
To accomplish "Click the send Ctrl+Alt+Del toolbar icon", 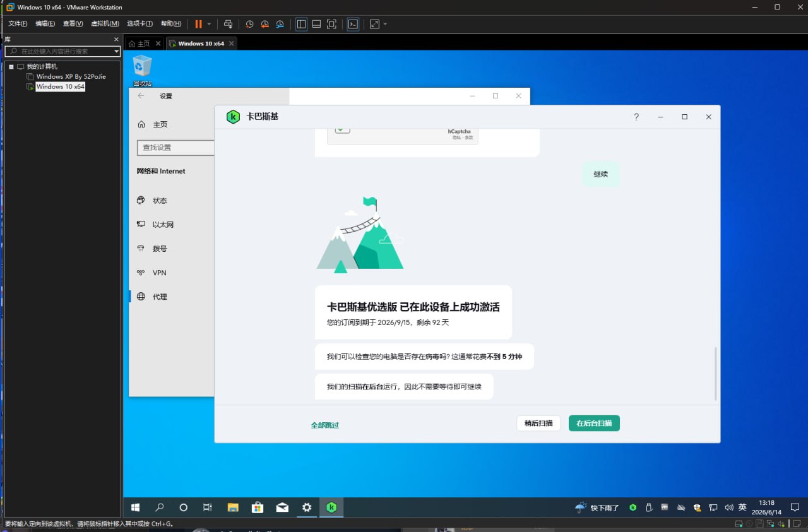I will coord(229,24).
